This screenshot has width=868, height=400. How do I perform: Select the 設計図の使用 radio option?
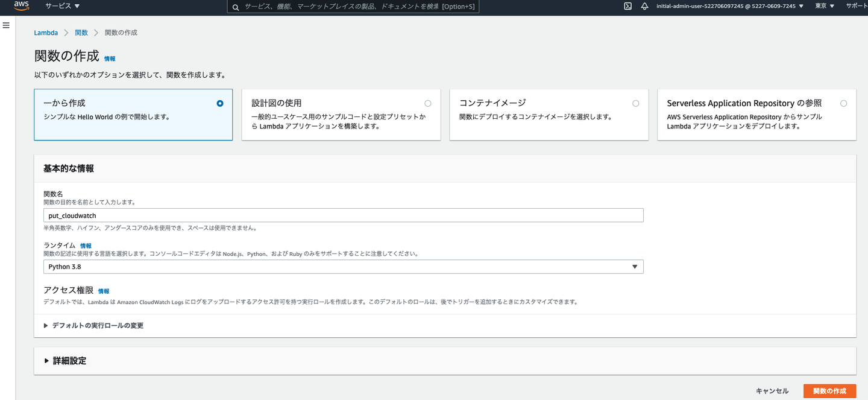pyautogui.click(x=428, y=104)
